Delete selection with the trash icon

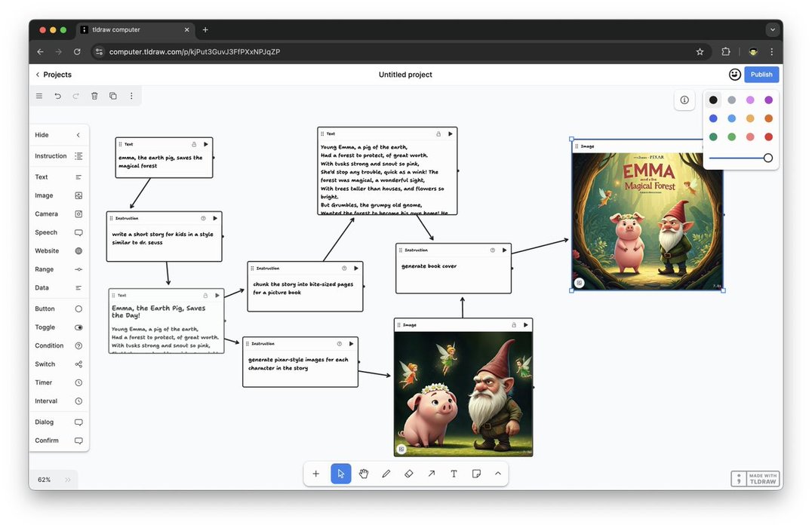coord(94,96)
